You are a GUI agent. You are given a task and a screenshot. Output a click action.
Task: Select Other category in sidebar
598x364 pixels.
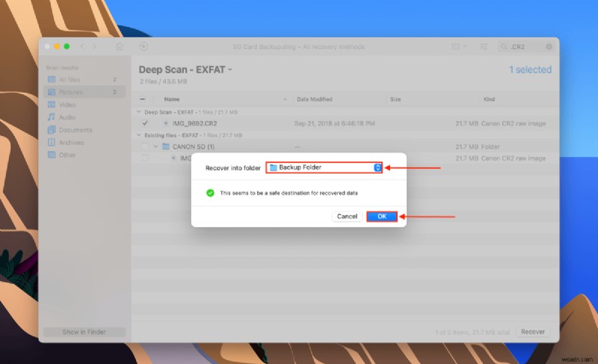point(84,155)
